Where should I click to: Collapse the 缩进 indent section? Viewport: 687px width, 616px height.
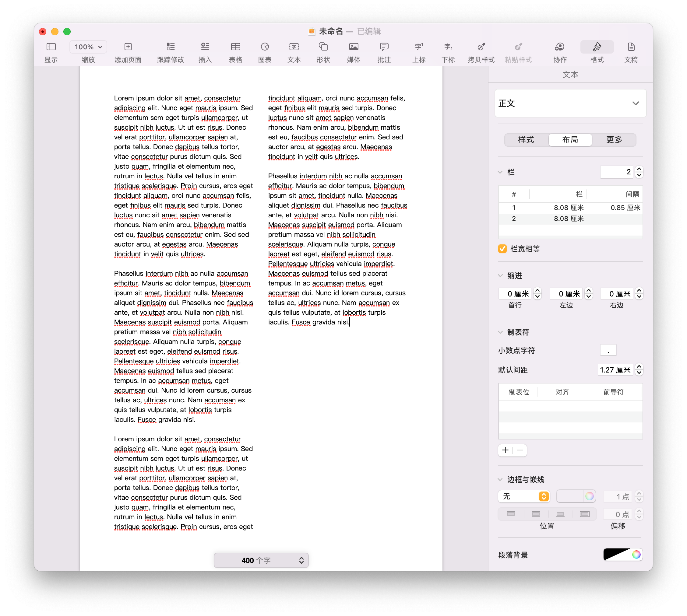[500, 275]
